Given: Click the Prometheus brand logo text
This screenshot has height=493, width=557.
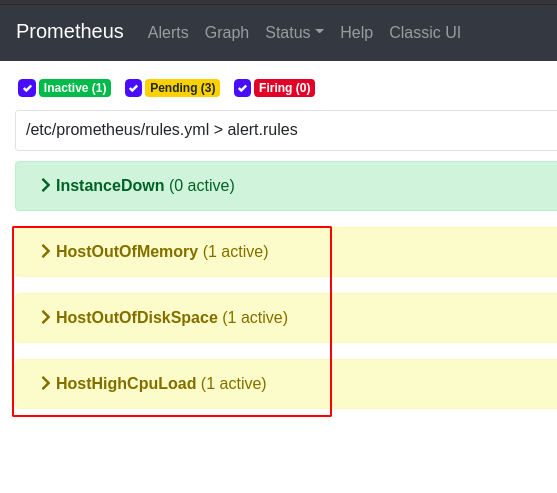Looking at the screenshot, I should tap(70, 31).
